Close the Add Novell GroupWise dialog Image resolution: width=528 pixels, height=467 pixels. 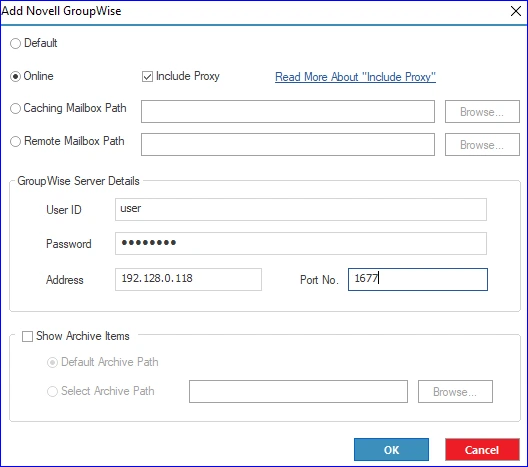[516, 11]
